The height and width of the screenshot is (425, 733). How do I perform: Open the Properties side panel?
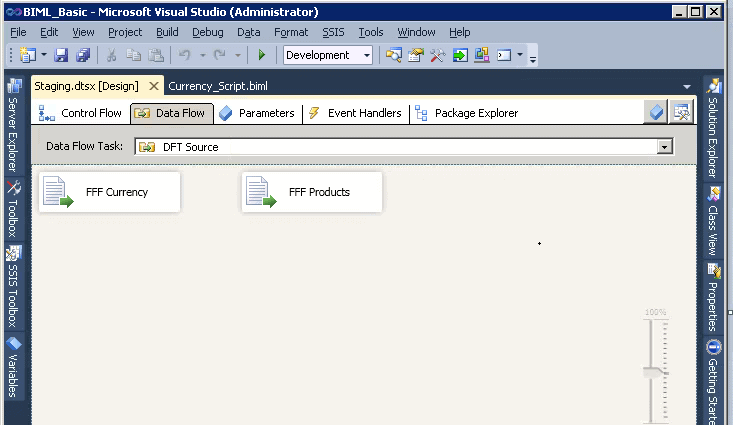[713, 297]
